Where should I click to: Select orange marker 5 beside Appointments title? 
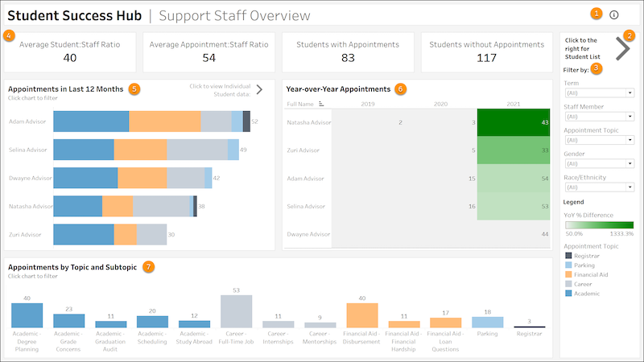(x=134, y=88)
